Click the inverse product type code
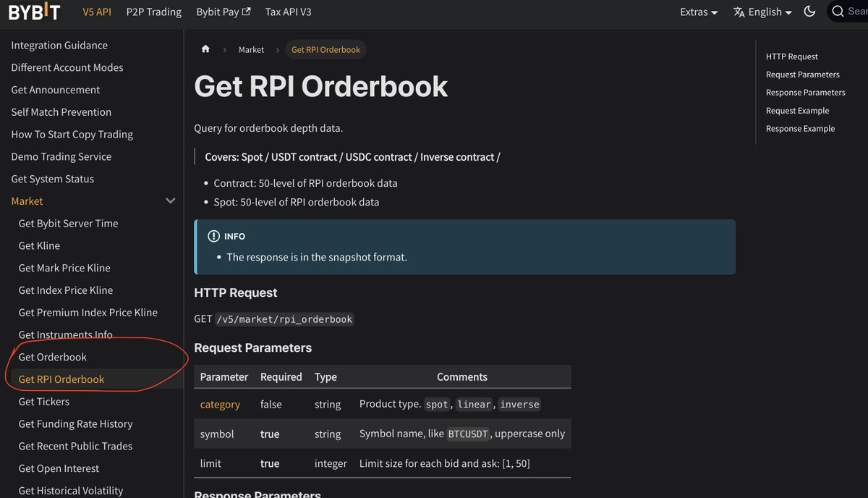This screenshot has height=498, width=868. click(x=519, y=405)
